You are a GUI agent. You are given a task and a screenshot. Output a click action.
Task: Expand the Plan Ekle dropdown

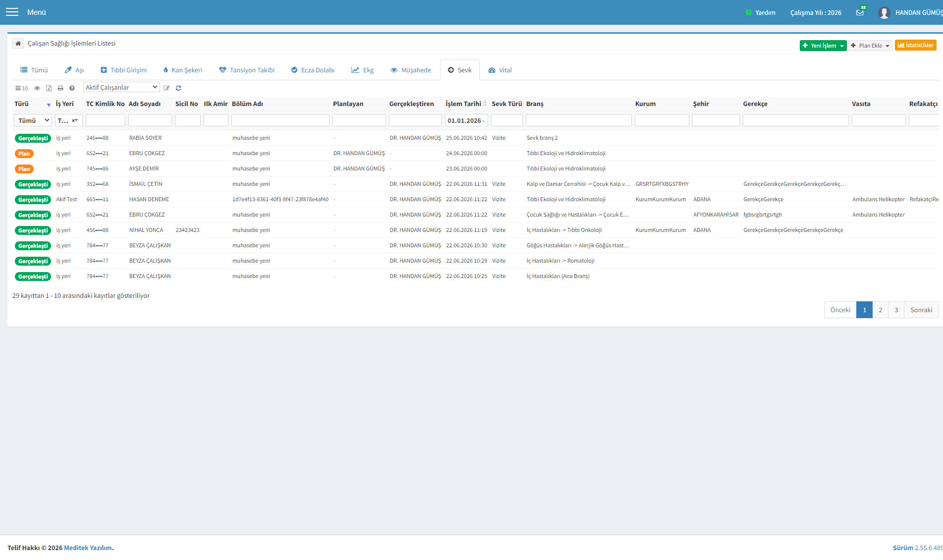point(870,46)
